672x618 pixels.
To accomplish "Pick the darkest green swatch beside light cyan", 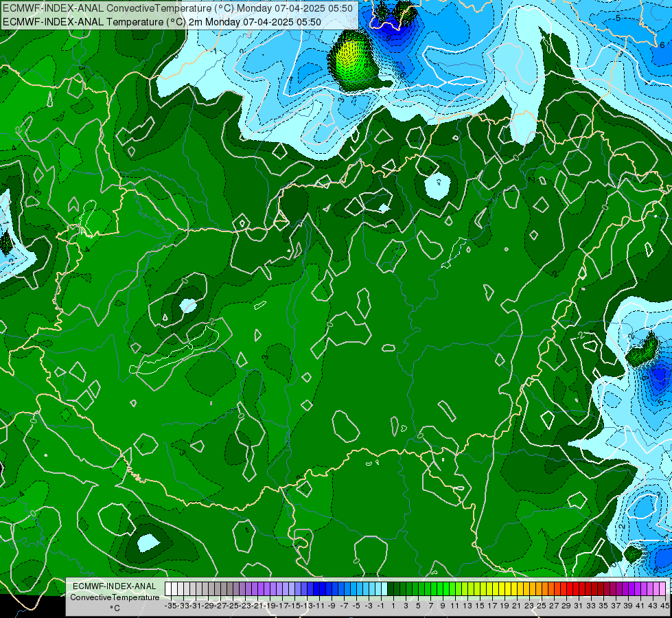I will point(391,589).
